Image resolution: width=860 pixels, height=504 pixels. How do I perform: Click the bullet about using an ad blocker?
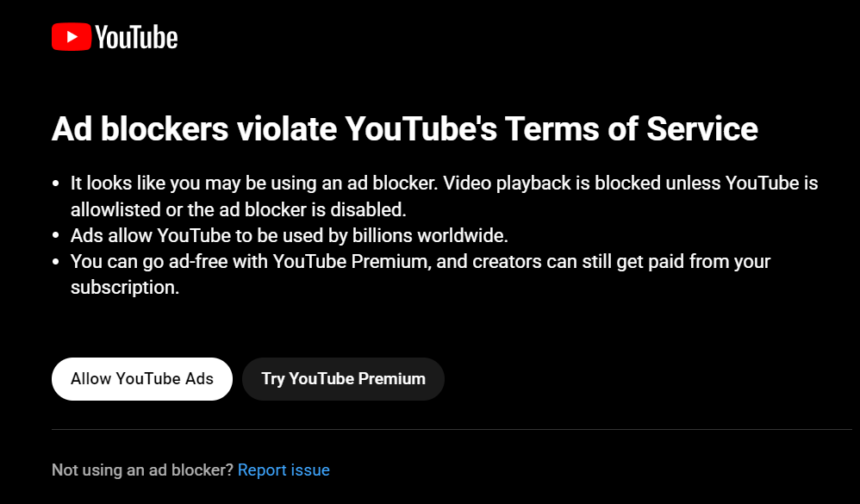pyautogui.click(x=445, y=196)
